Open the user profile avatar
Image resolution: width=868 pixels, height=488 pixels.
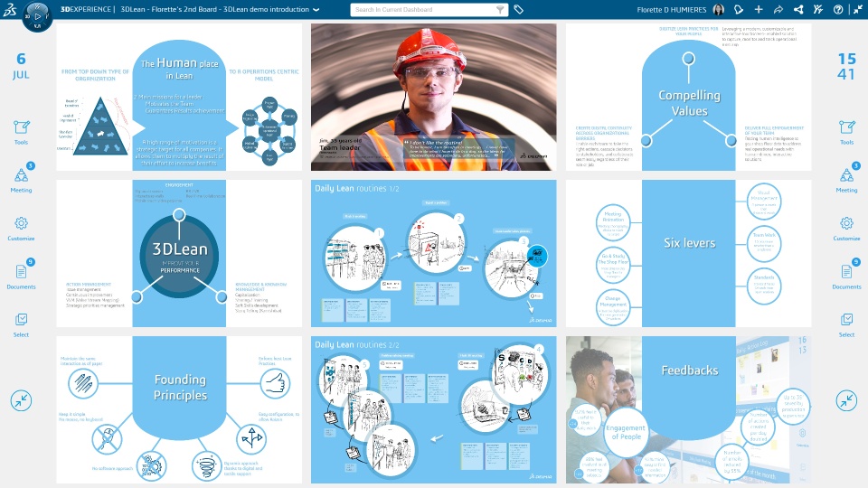pyautogui.click(x=719, y=9)
